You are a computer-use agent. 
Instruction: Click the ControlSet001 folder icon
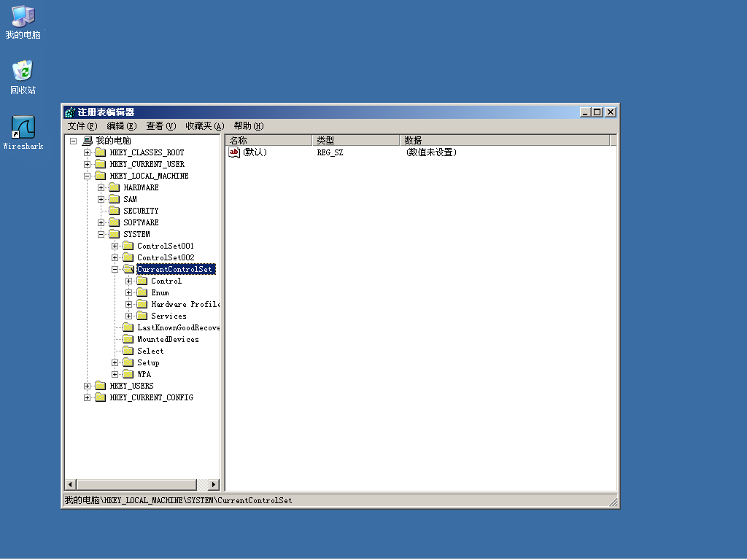pyautogui.click(x=128, y=246)
